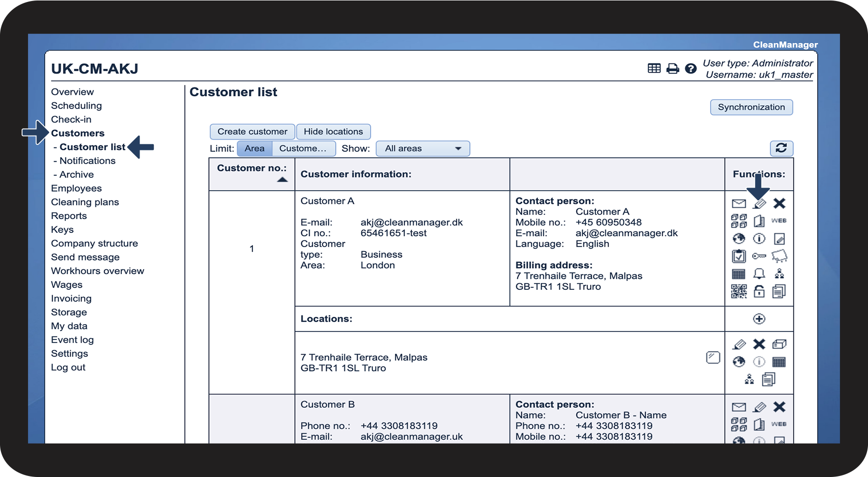Click the table grid icon in the header
The height and width of the screenshot is (477, 868).
(x=654, y=69)
